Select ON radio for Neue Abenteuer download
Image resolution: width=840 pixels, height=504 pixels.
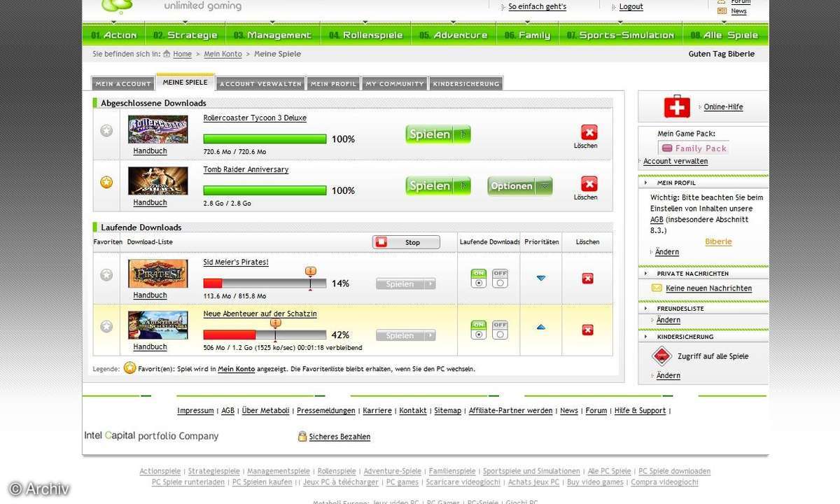click(x=479, y=330)
